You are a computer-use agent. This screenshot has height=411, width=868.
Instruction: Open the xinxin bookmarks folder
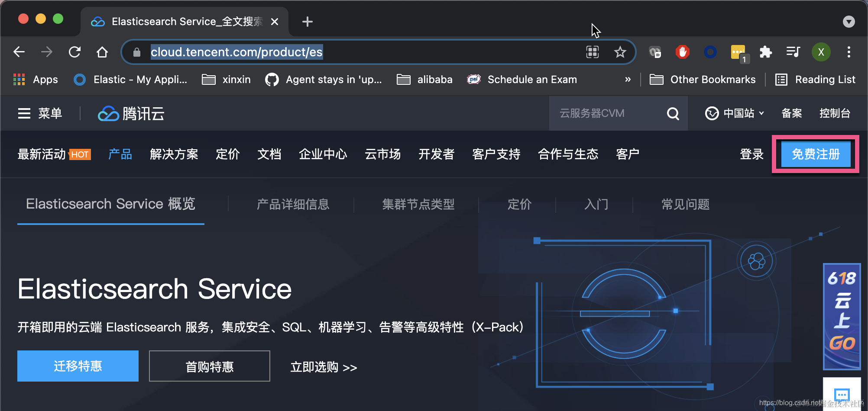click(x=227, y=80)
